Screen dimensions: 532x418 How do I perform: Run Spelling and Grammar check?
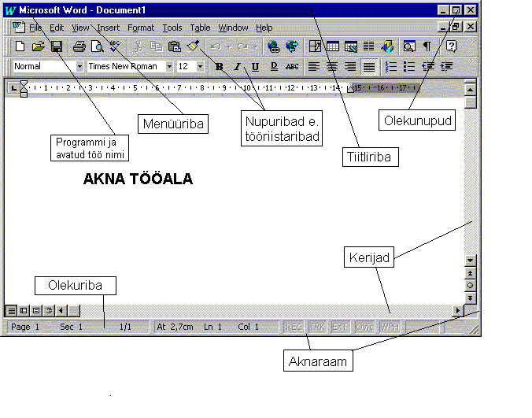click(x=116, y=46)
